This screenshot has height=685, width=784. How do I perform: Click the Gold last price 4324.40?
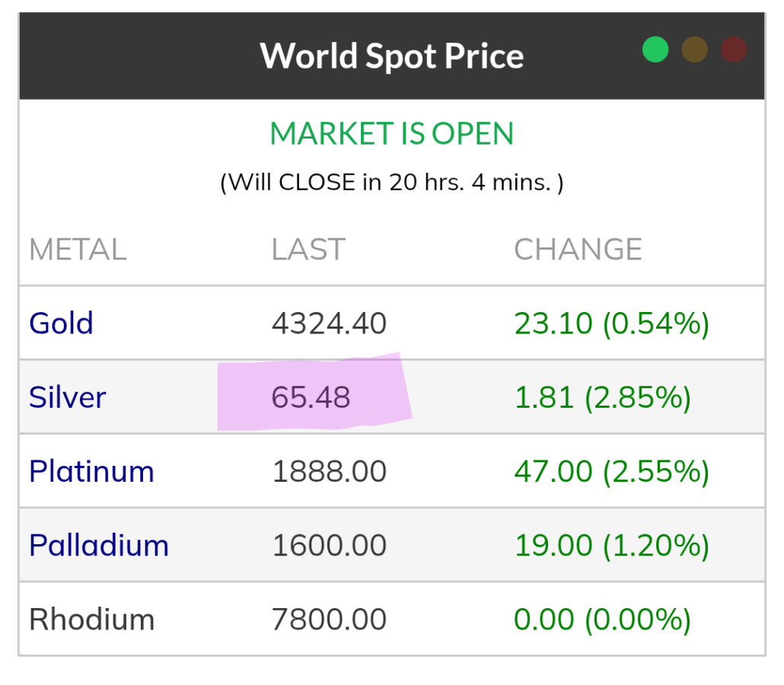329,323
